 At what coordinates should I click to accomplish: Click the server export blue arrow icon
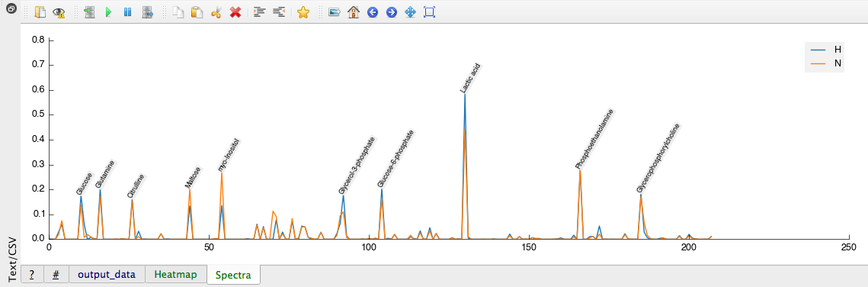coord(147,12)
